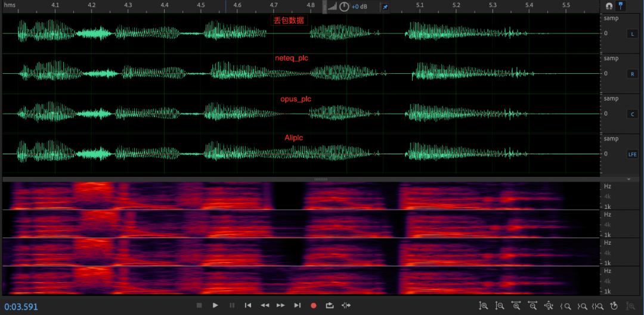Click the HUD pin icon
This screenshot has width=644, height=315.
coord(385,7)
